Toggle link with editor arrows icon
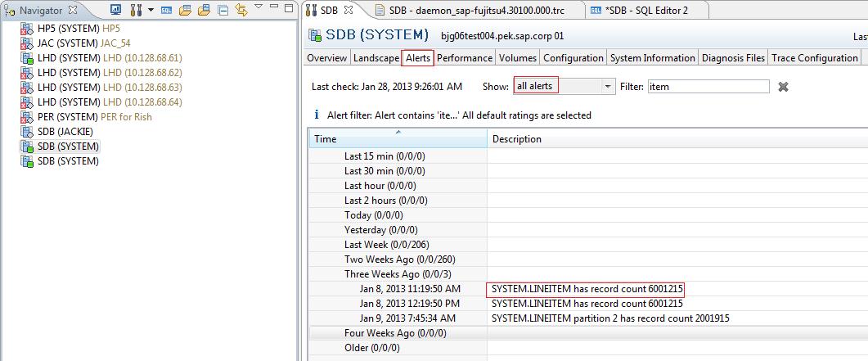 pyautogui.click(x=241, y=9)
